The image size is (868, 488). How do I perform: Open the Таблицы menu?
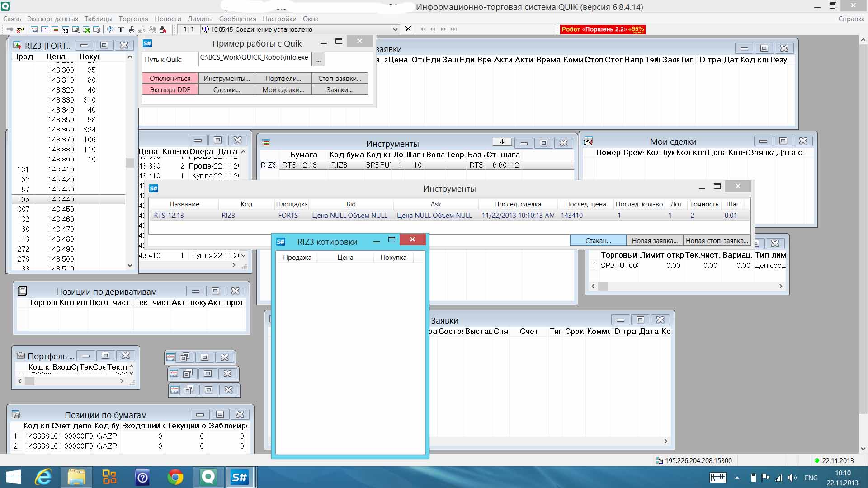[98, 19]
